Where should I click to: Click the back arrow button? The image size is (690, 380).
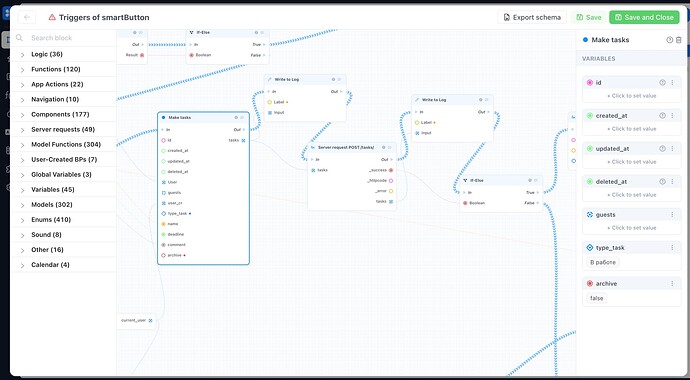pos(27,17)
